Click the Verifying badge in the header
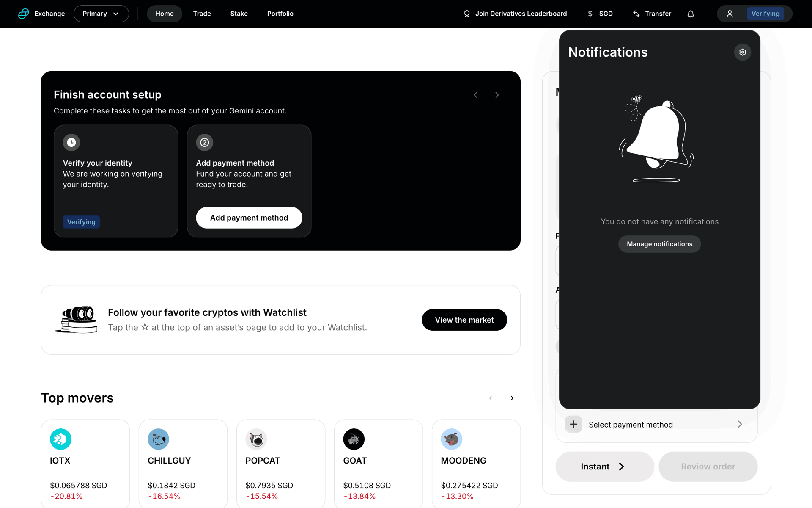 [765, 14]
